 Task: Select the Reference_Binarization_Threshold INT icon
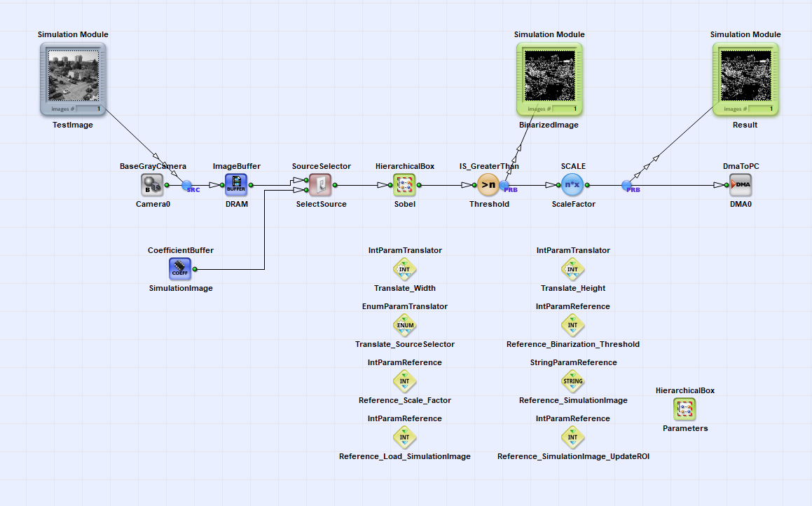(x=573, y=324)
